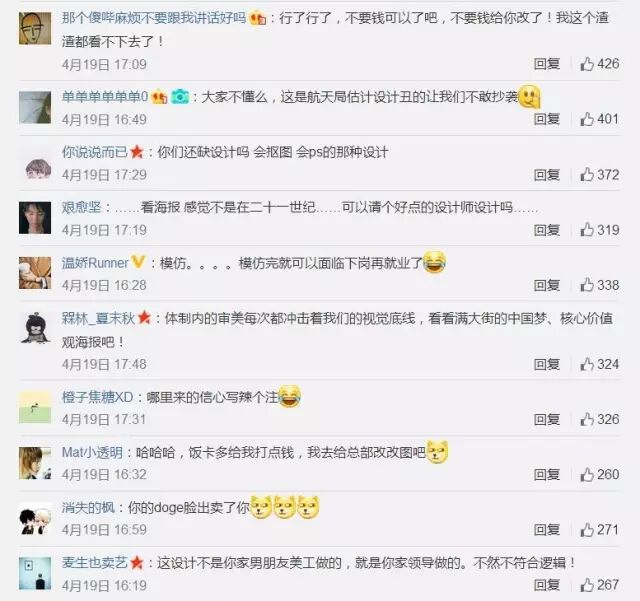
Task: Click thumbs-up on the 324-like comment
Action: [x=587, y=364]
